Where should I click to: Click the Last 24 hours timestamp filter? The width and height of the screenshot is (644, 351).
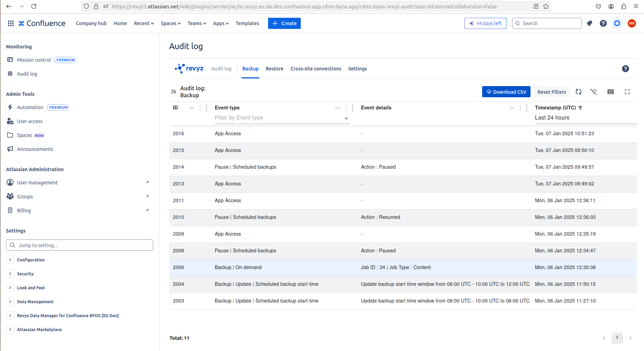pyautogui.click(x=586, y=118)
